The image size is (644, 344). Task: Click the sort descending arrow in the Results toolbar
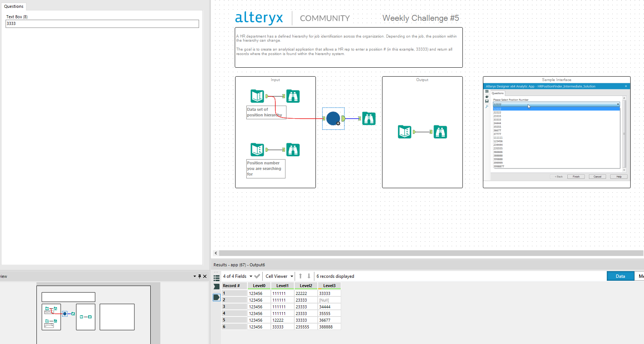click(310, 276)
